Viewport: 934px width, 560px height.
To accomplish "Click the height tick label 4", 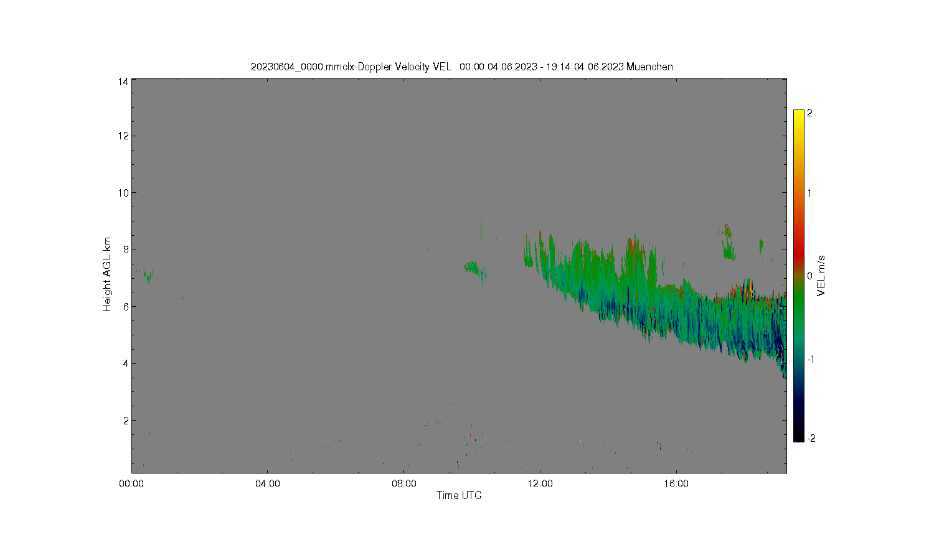I will pos(126,363).
